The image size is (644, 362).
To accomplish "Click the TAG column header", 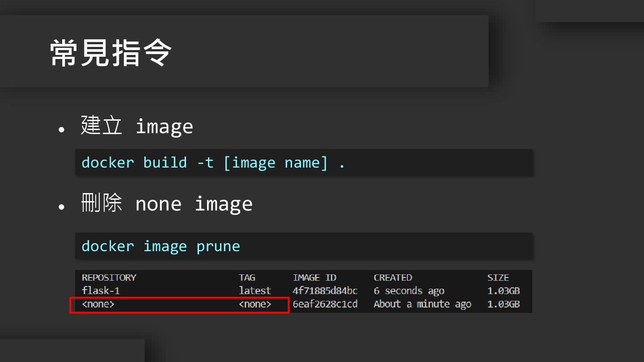I will (x=247, y=278).
